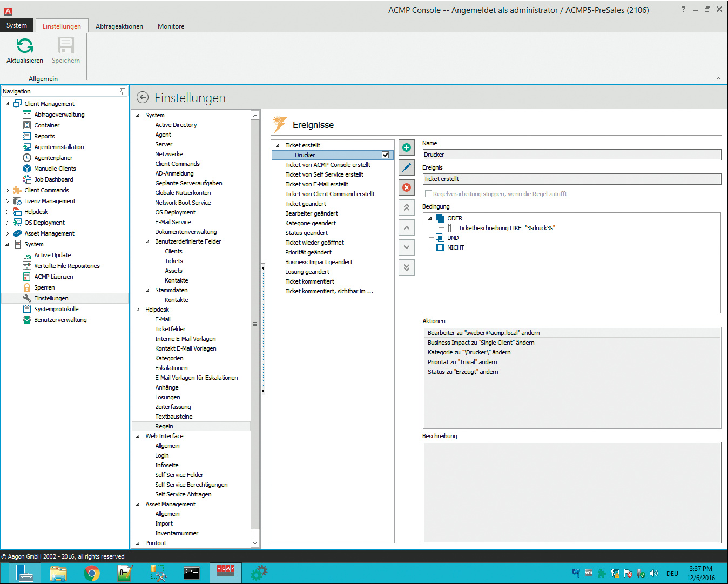Click the back arrow next to Einstellungen
Screen dimensions: 728x584
[143, 97]
